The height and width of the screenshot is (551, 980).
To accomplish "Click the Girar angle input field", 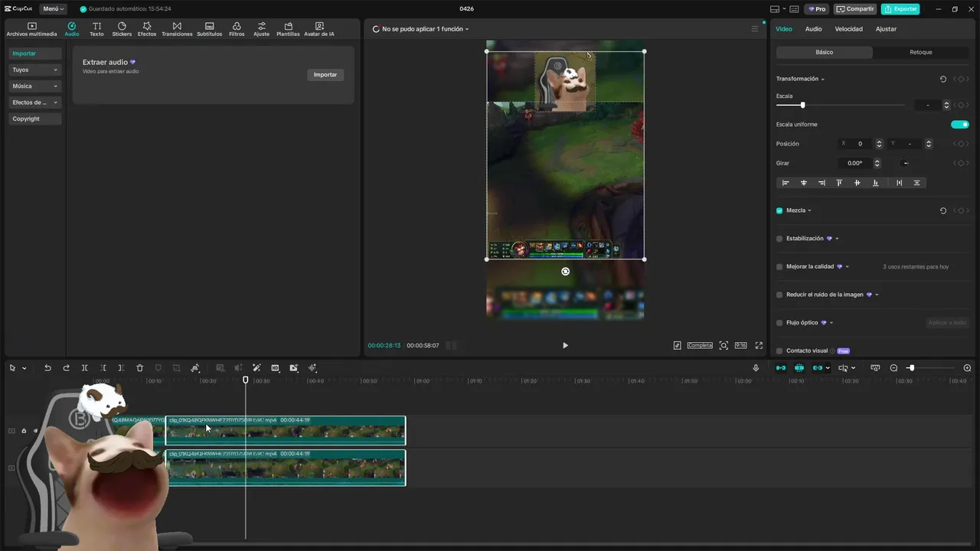I will click(856, 163).
